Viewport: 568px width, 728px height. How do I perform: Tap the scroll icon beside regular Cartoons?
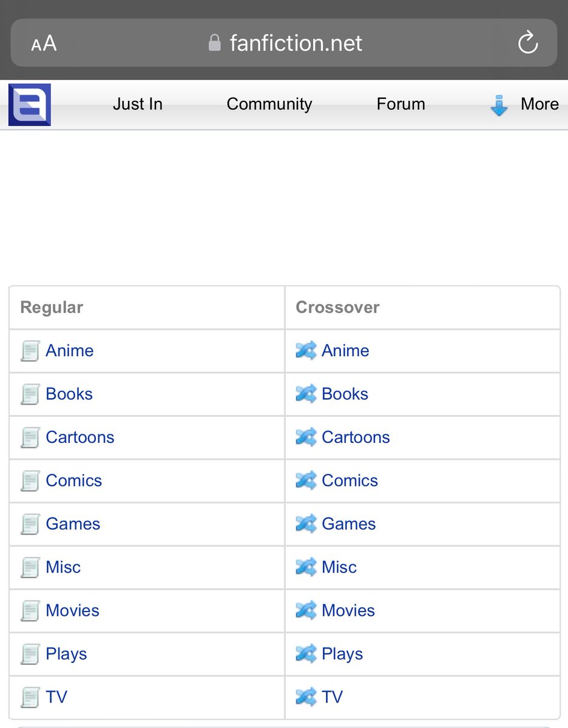click(x=30, y=438)
